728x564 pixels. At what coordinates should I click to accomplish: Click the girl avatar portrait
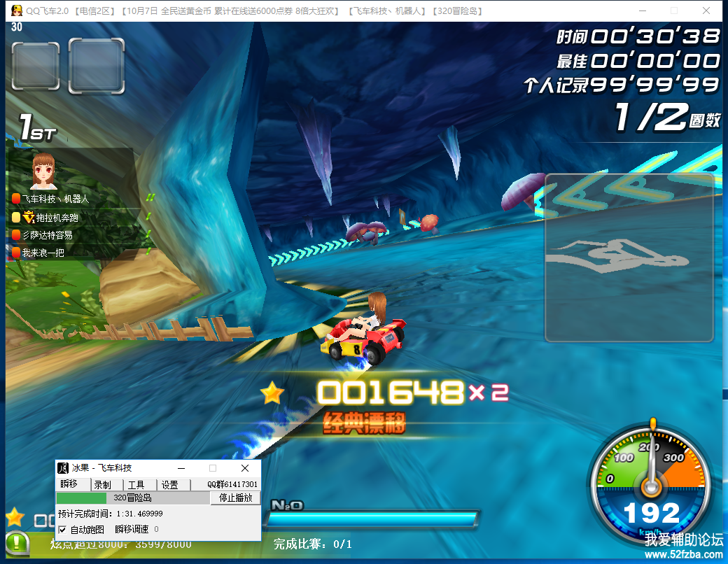pyautogui.click(x=43, y=171)
